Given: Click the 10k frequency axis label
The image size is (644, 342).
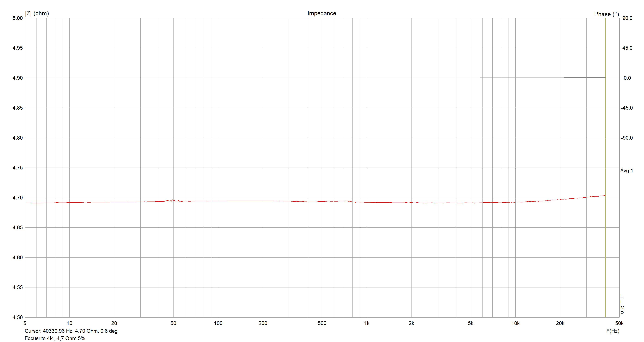Looking at the screenshot, I should tap(515, 323).
